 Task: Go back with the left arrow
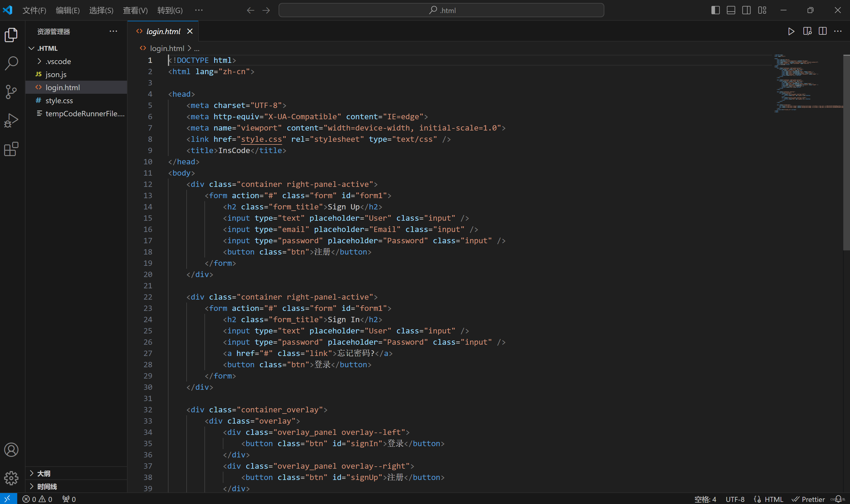[251, 10]
